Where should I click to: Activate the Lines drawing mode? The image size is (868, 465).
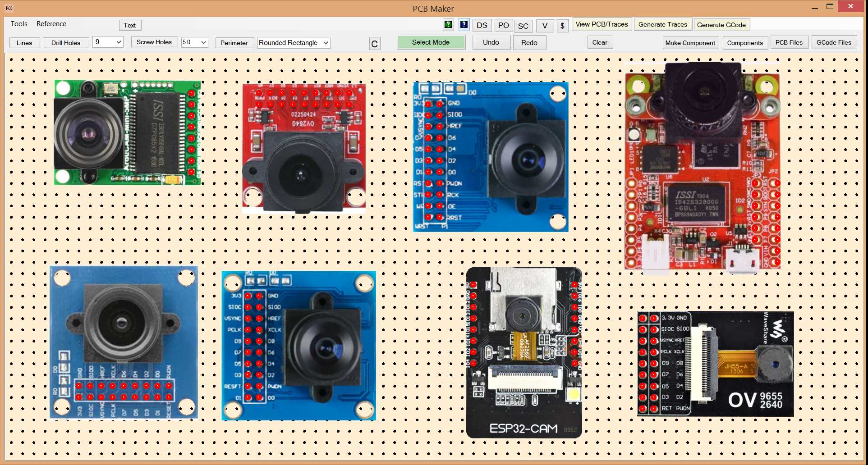tap(24, 43)
